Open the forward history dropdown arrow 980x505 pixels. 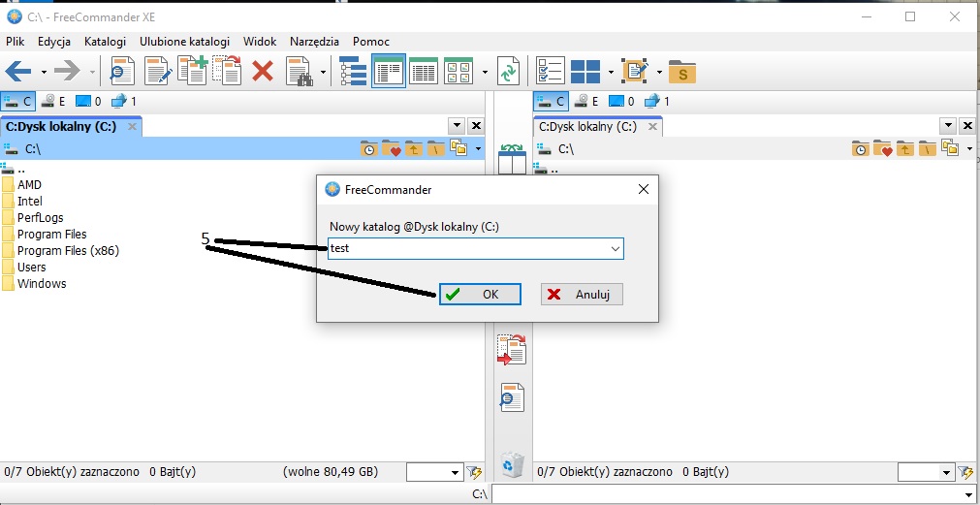[x=92, y=73]
